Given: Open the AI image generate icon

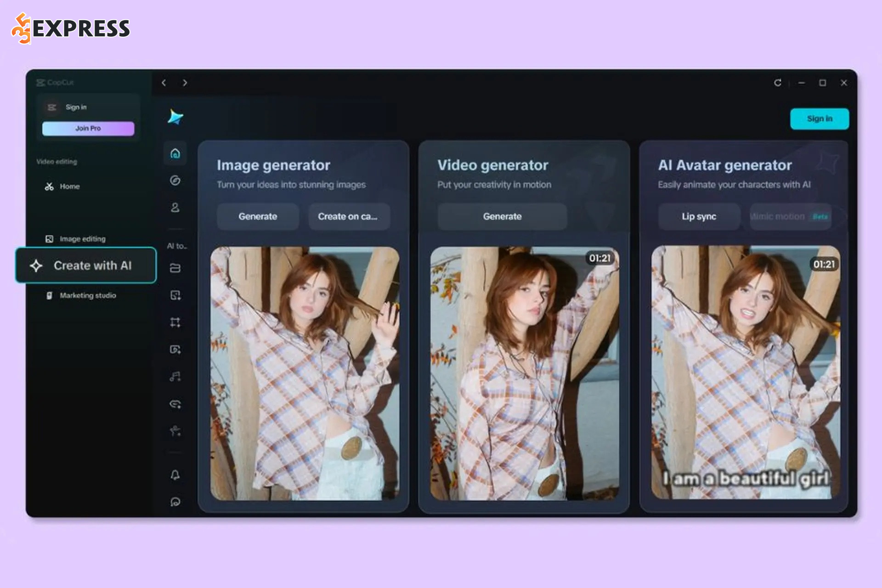Looking at the screenshot, I should [175, 295].
